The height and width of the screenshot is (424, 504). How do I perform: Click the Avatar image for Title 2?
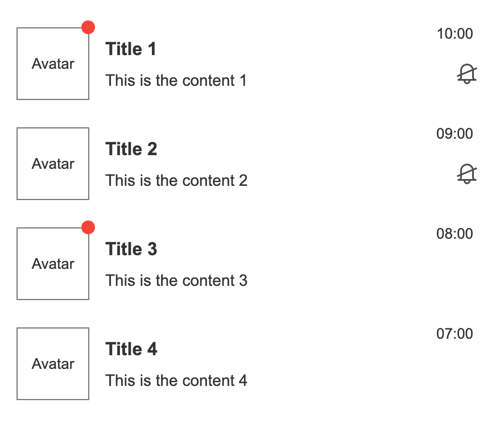point(53,164)
